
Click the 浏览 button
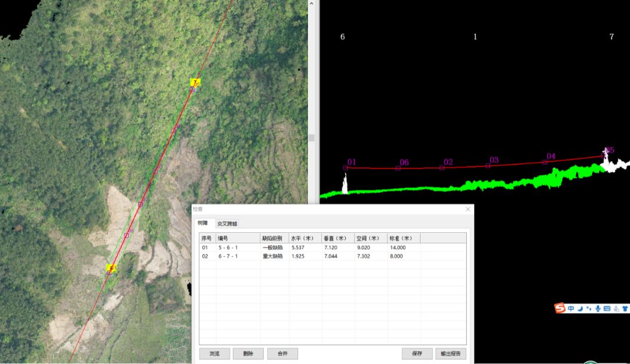214,353
